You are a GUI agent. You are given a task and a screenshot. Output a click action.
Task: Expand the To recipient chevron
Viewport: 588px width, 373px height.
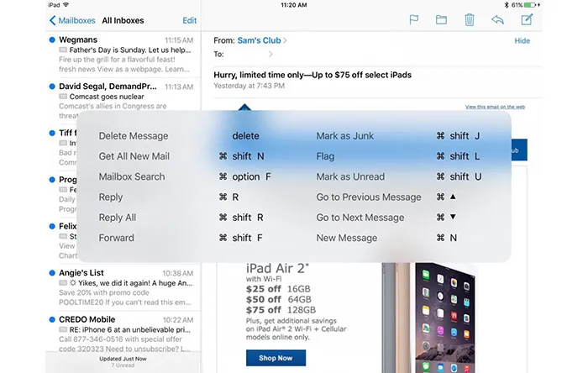point(270,55)
